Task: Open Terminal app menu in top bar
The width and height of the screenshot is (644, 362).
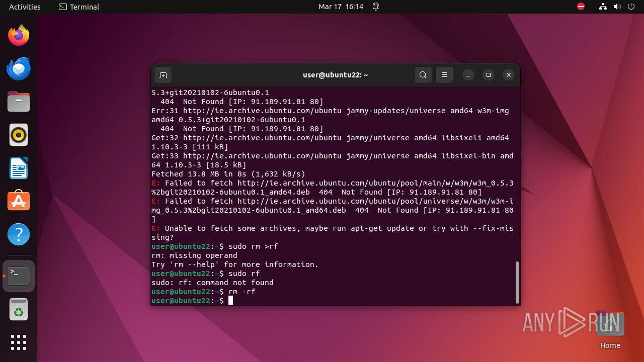Action: (79, 7)
